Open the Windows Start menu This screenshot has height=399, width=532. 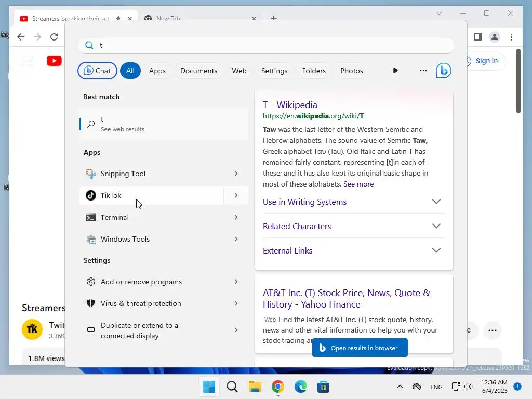pyautogui.click(x=209, y=387)
